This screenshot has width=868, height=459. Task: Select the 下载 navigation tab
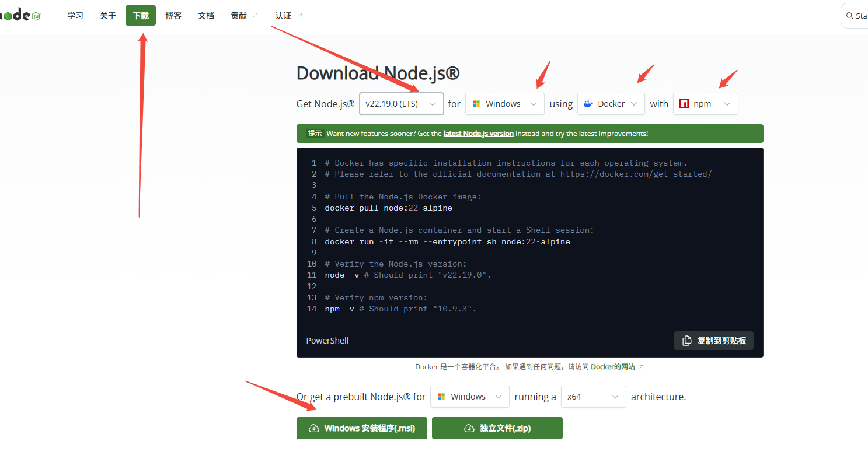click(x=141, y=16)
